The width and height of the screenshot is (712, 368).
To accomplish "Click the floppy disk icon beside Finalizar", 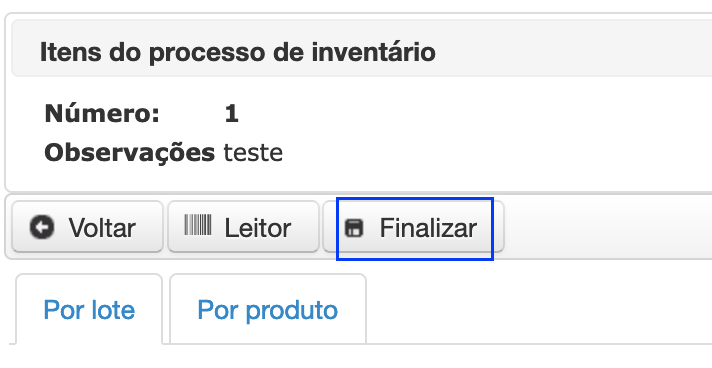I will point(354,228).
